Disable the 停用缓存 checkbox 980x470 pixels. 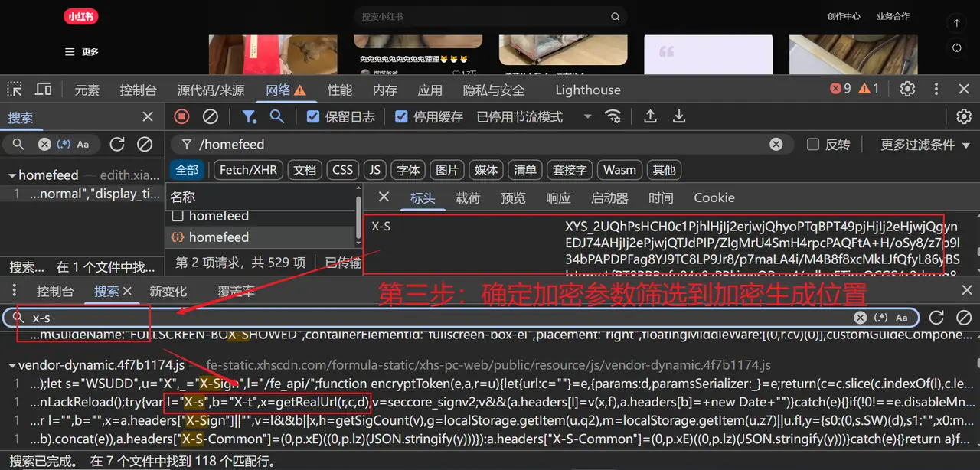(x=401, y=116)
